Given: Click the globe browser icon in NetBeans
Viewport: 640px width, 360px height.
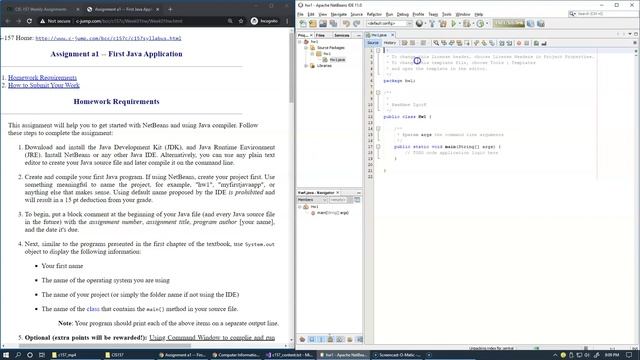Looking at the screenshot, I should point(419,24).
